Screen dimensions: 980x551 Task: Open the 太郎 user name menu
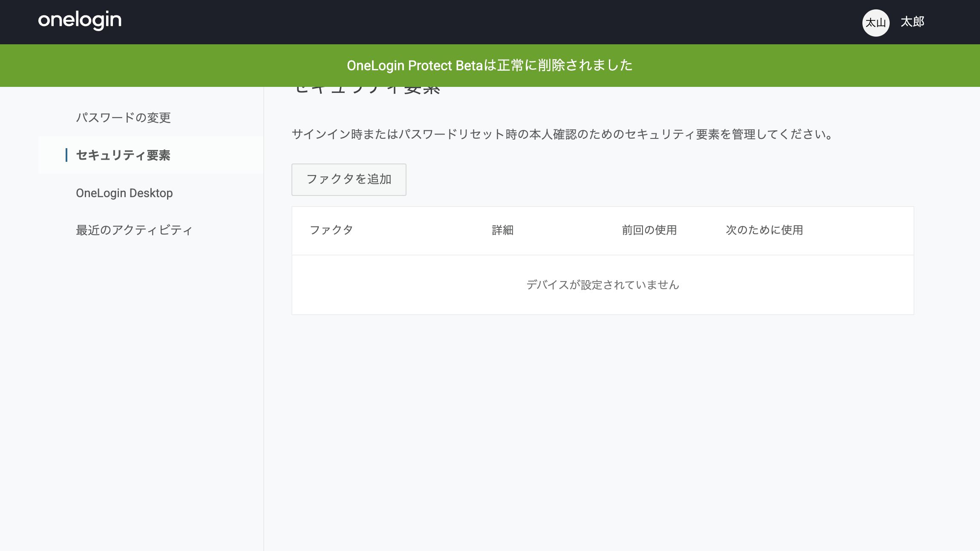click(912, 22)
